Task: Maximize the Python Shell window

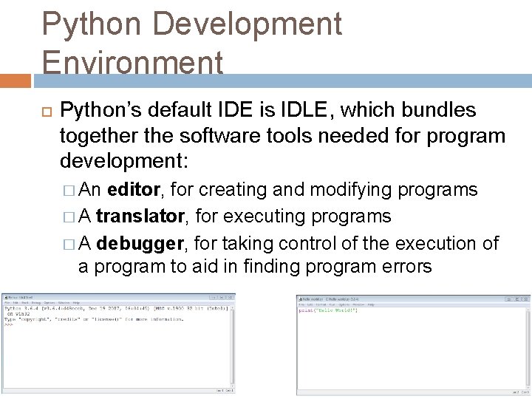Action: (x=222, y=297)
